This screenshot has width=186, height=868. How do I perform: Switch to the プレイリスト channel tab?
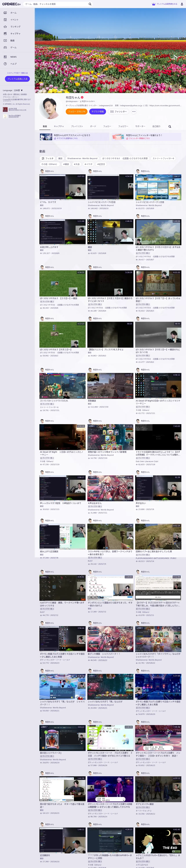77,126
